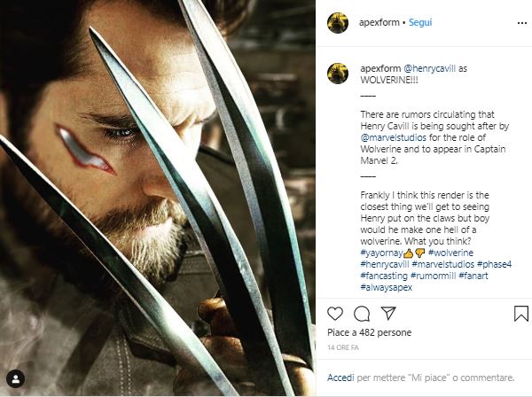
Task: Open the #phase4 hashtag
Action: [494, 264]
